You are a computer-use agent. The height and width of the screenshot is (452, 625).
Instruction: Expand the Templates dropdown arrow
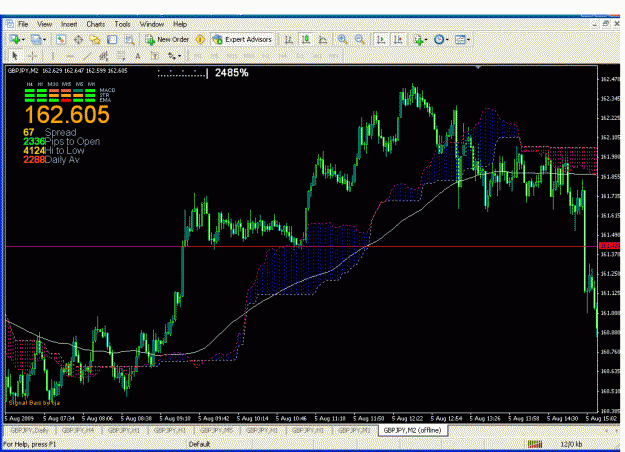point(468,39)
